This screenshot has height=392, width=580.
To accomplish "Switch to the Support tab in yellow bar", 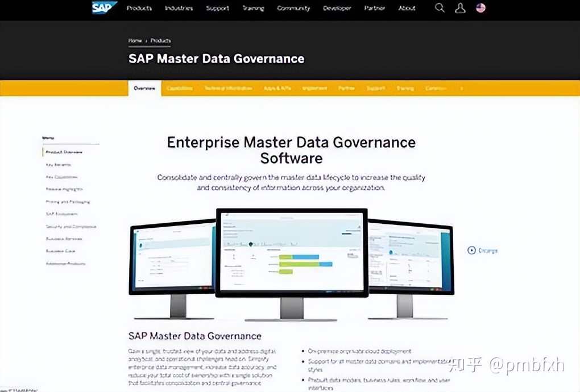I will point(375,88).
